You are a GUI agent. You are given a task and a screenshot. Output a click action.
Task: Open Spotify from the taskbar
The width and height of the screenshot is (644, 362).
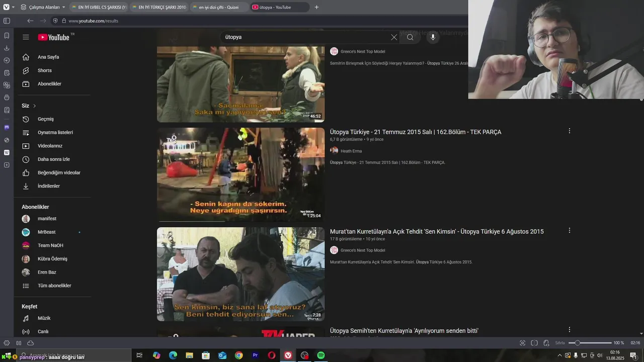321,355
